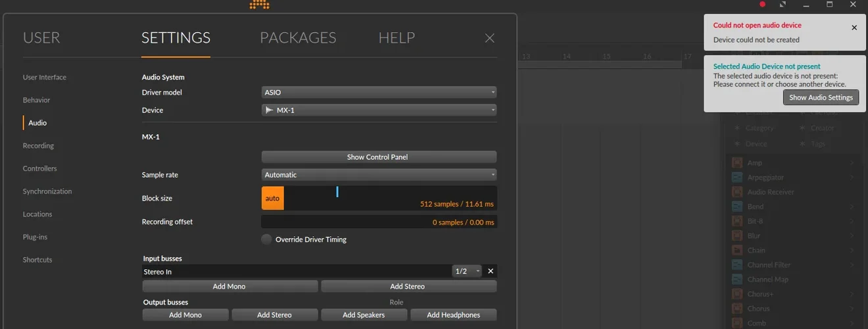Open the Driver model ASIO dropdown
Screen dimensions: 868x329
click(379, 92)
